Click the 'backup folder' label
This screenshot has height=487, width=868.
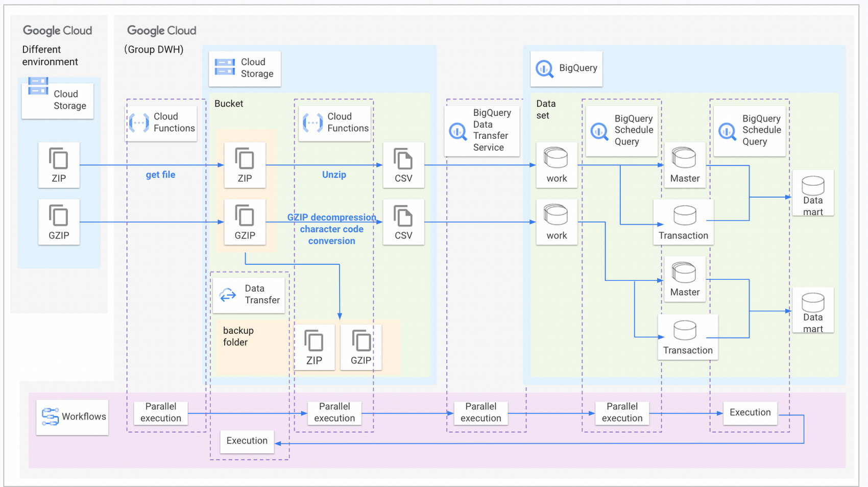tap(238, 336)
